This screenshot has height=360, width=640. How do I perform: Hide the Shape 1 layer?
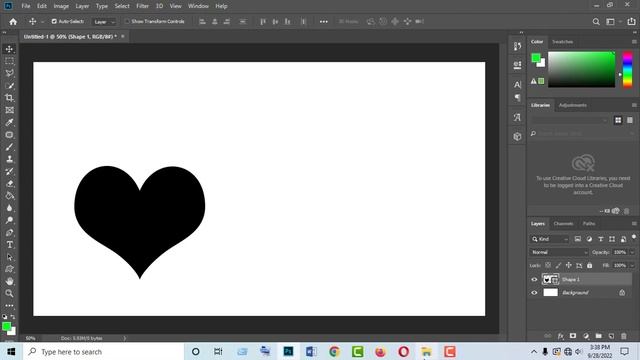pos(534,280)
